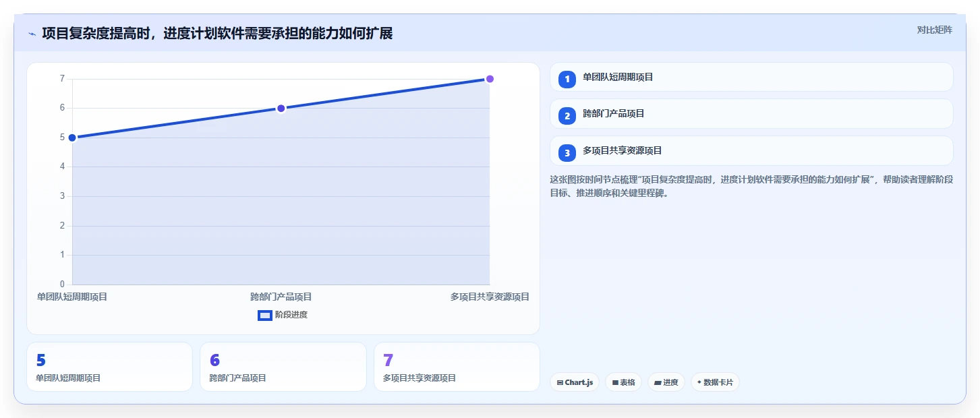The width and height of the screenshot is (980, 418).
Task: Select the 跨部门产品项目 list row
Action: tap(751, 114)
